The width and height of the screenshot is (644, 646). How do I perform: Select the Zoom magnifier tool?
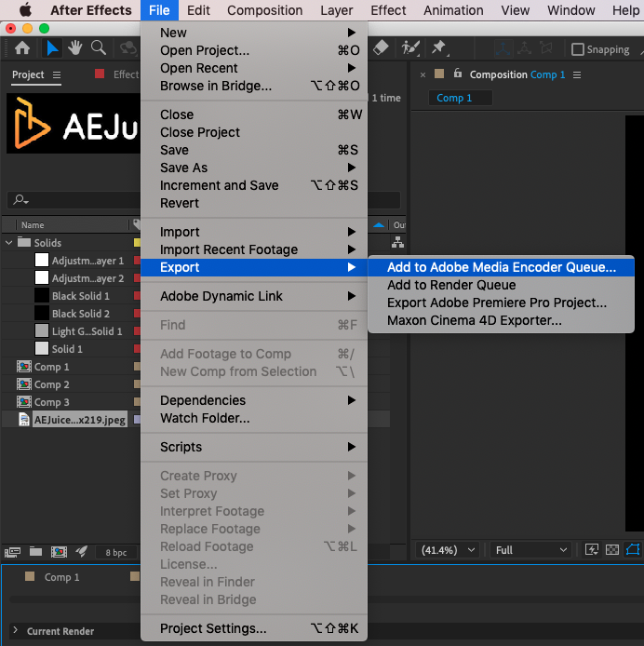click(99, 48)
